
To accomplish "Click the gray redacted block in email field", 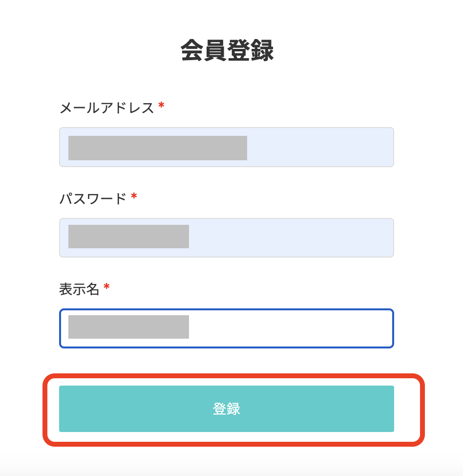I will point(157,148).
